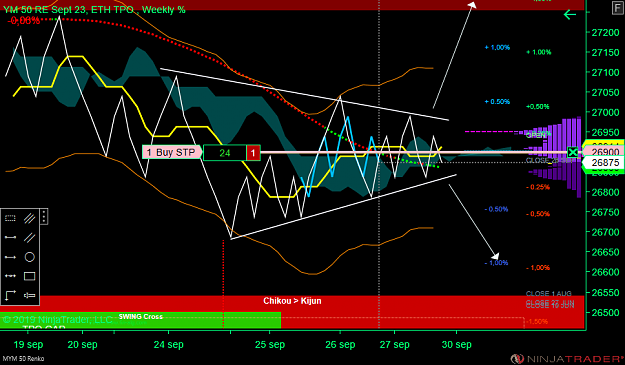Viewport: 625px width, 365px height.
Task: Click the red - 0,25% level label
Action: 538,187
